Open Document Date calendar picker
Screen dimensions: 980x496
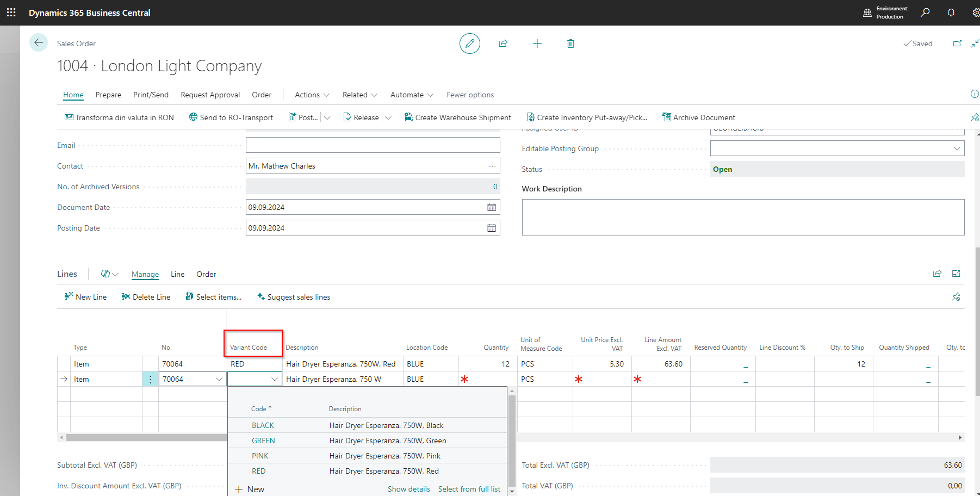pyautogui.click(x=492, y=207)
